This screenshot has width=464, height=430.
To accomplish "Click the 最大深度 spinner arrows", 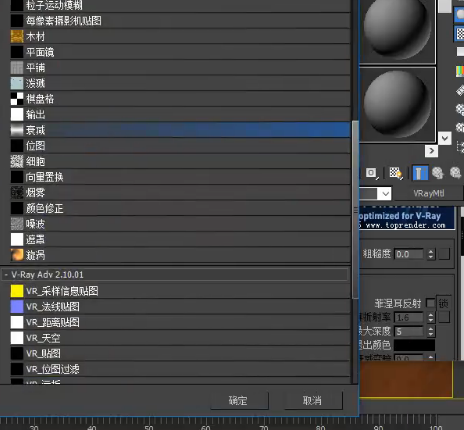I will [x=431, y=331].
